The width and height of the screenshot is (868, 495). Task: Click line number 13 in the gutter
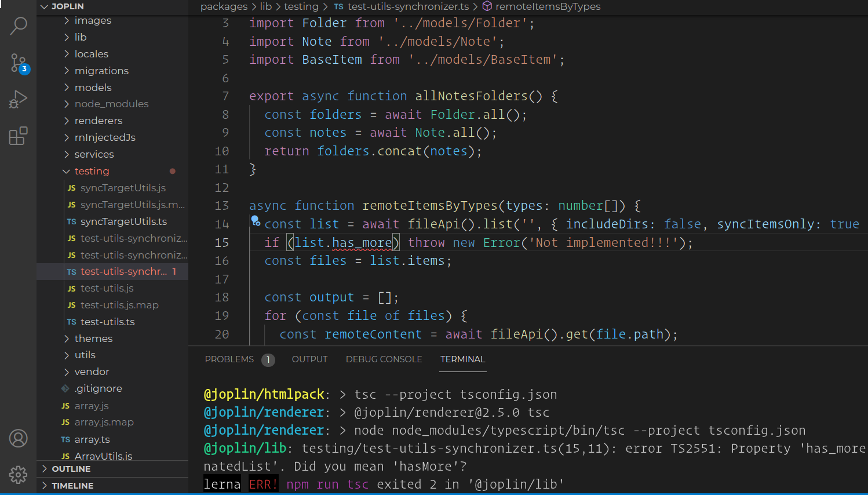pyautogui.click(x=222, y=206)
